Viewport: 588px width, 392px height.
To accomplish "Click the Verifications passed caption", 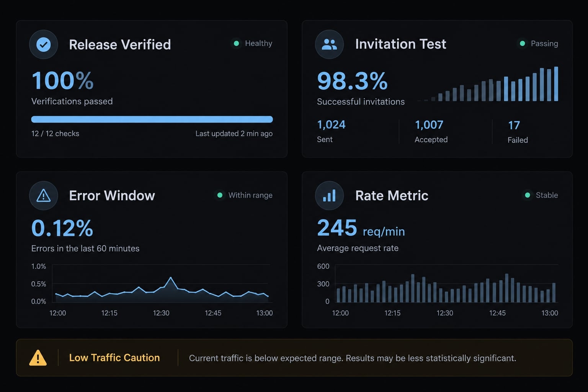I will (72, 101).
